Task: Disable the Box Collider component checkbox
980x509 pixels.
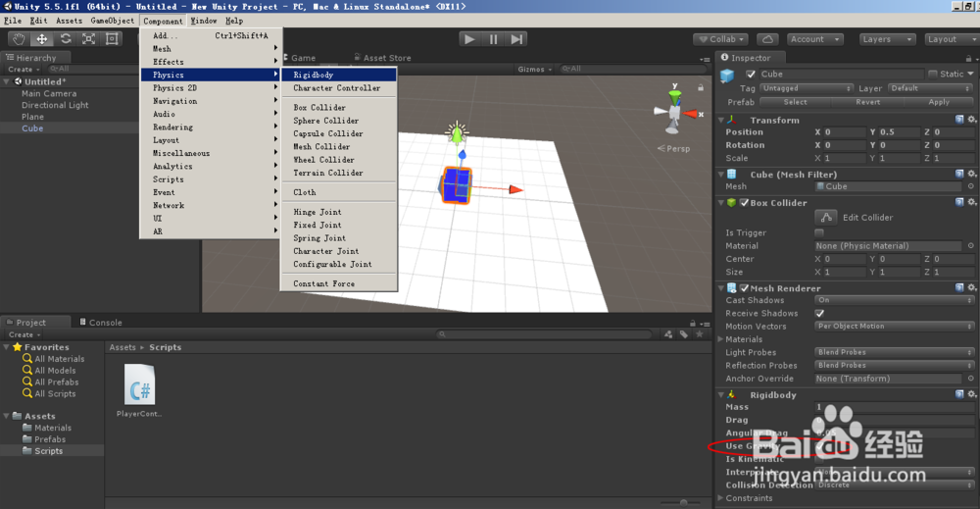Action: point(745,203)
